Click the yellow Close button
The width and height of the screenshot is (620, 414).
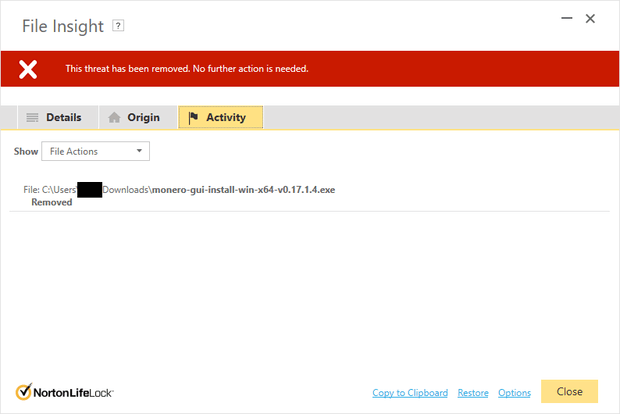(x=569, y=391)
